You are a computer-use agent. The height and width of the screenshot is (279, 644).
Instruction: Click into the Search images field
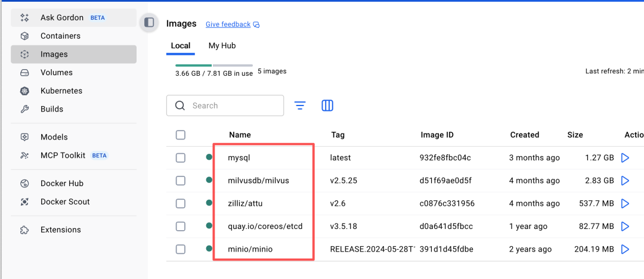225,106
